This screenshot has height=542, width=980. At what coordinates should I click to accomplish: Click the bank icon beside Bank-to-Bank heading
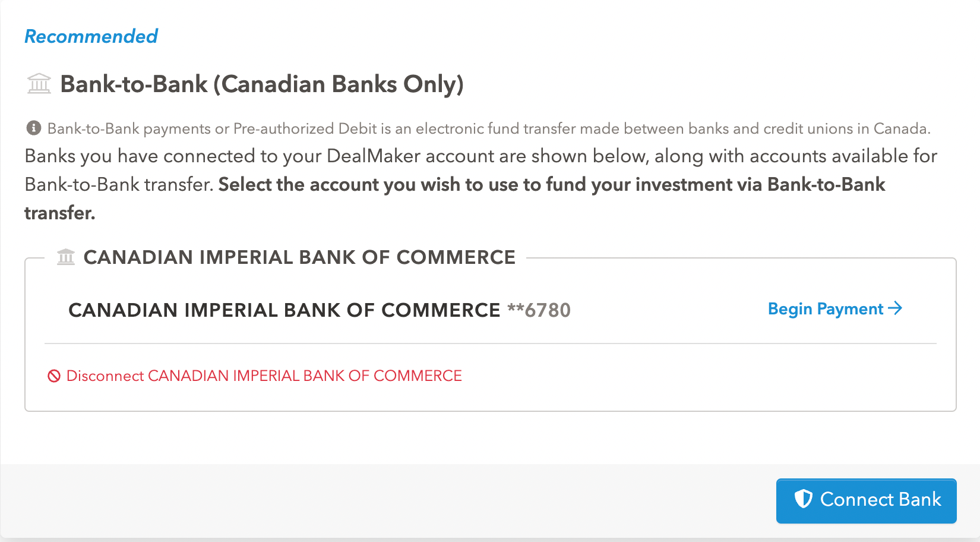pos(39,84)
